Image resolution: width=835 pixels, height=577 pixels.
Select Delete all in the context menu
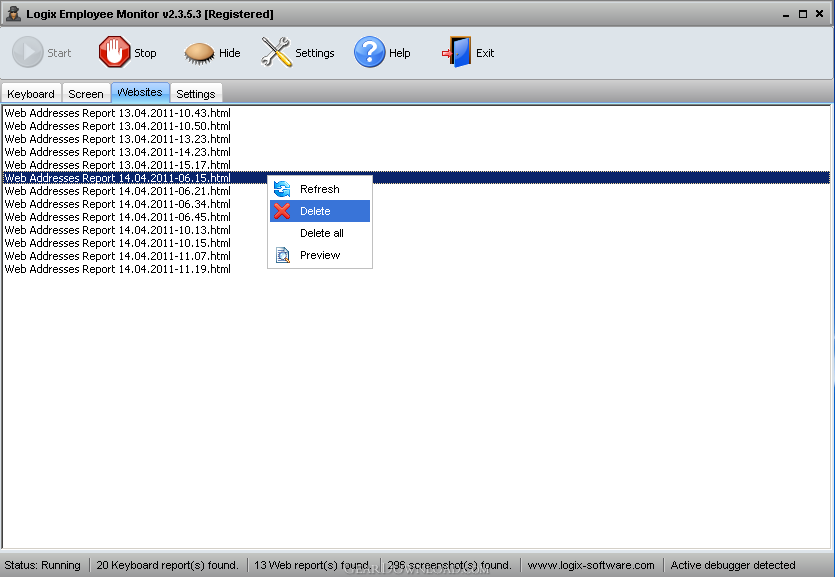coord(320,233)
